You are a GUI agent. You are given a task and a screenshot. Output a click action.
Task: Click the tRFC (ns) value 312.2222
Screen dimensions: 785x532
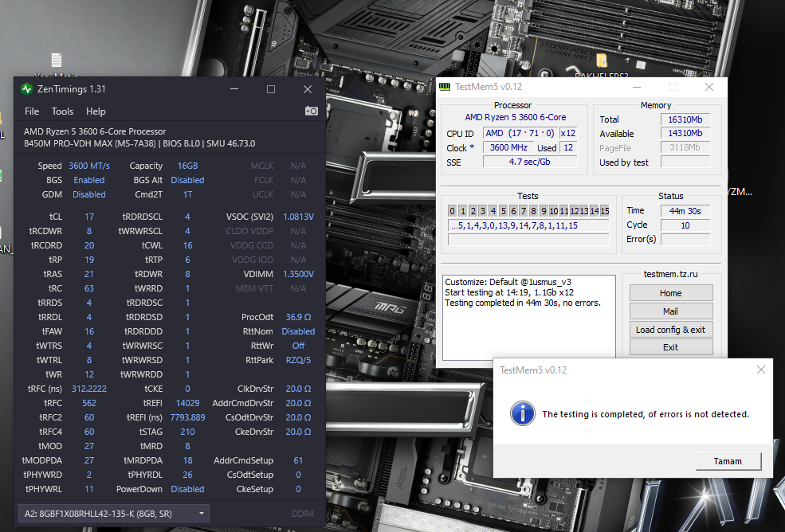[x=89, y=389]
